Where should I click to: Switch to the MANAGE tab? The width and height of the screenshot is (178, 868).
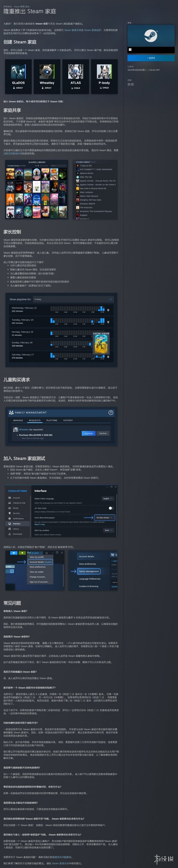point(18,420)
